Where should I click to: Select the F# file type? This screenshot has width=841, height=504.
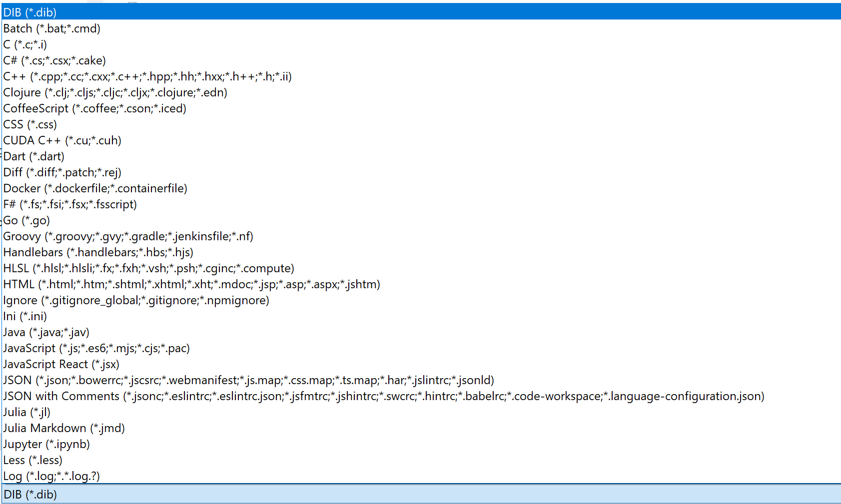pos(421,204)
